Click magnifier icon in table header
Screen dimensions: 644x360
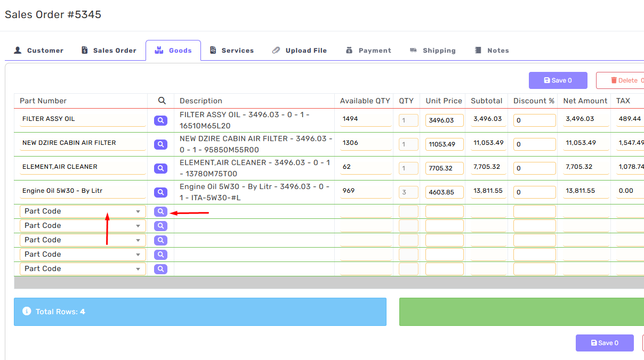tap(162, 101)
